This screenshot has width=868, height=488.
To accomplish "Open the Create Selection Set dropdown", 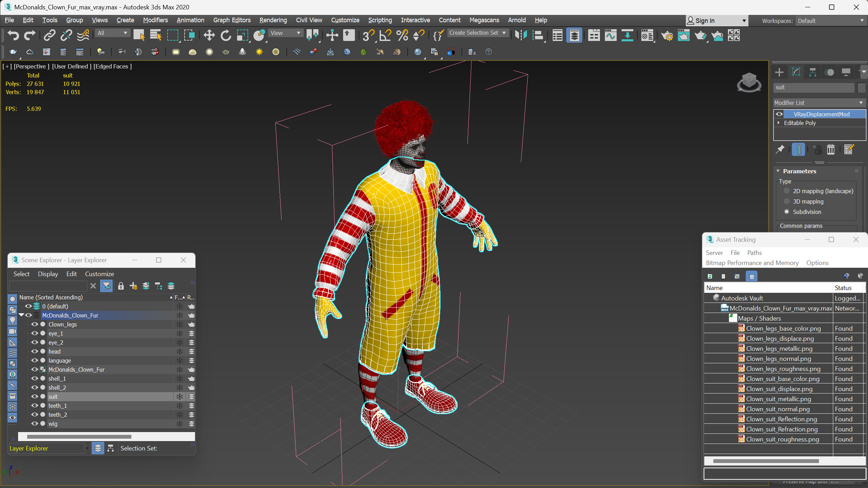I will (x=478, y=33).
